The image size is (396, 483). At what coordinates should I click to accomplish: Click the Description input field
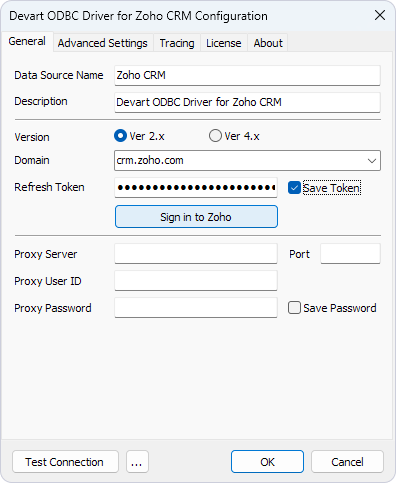pos(247,102)
